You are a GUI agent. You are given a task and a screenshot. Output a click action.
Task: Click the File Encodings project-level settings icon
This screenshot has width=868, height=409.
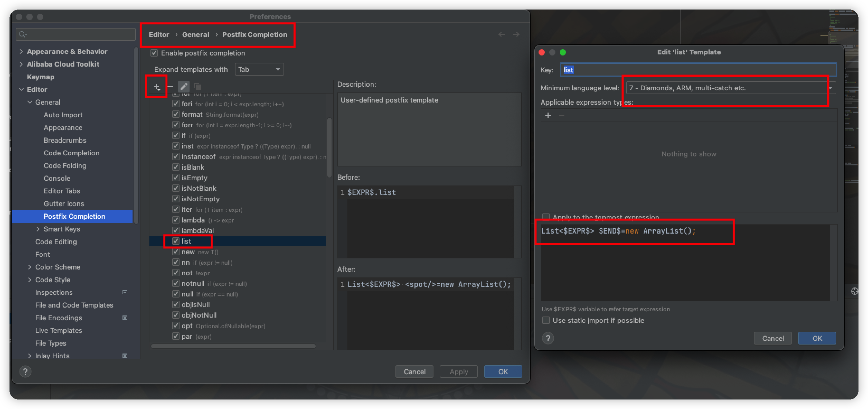click(x=125, y=318)
